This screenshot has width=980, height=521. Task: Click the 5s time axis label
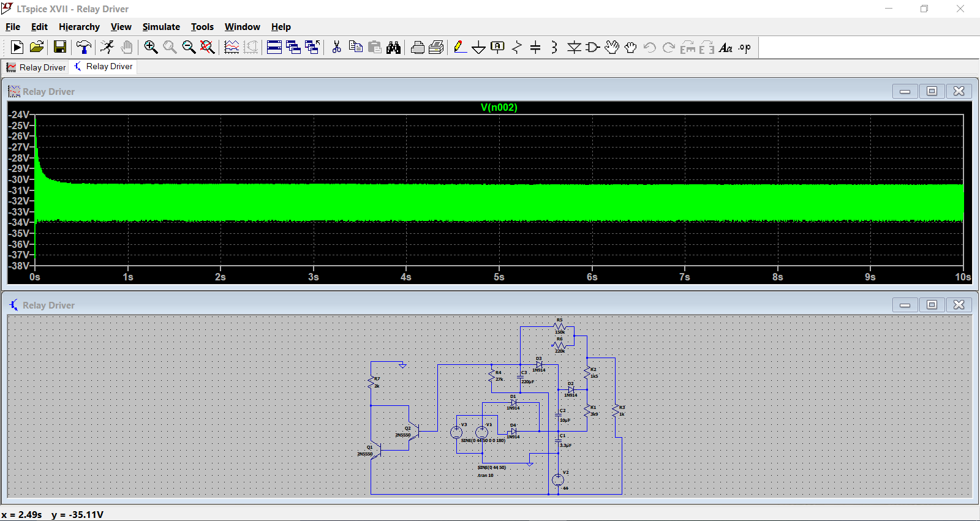[499, 277]
